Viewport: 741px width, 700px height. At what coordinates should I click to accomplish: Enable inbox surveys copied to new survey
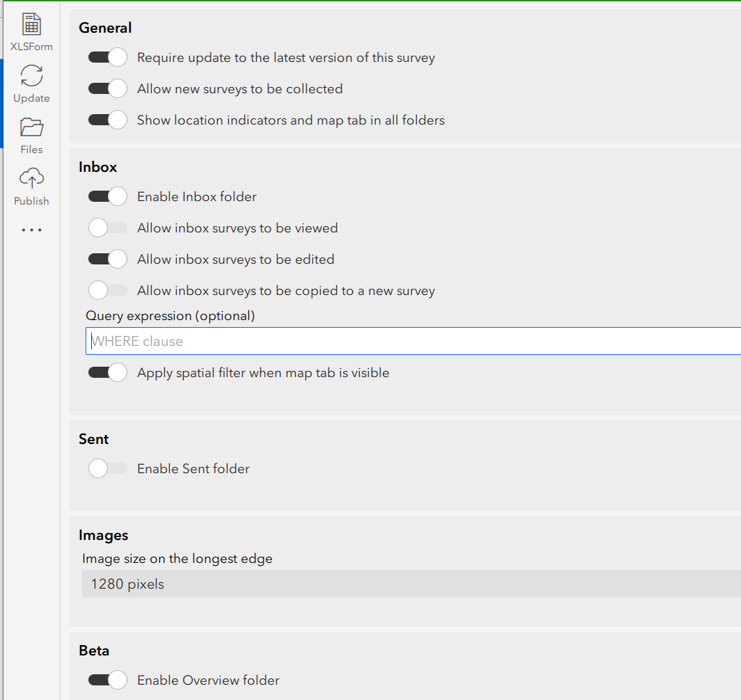click(108, 291)
